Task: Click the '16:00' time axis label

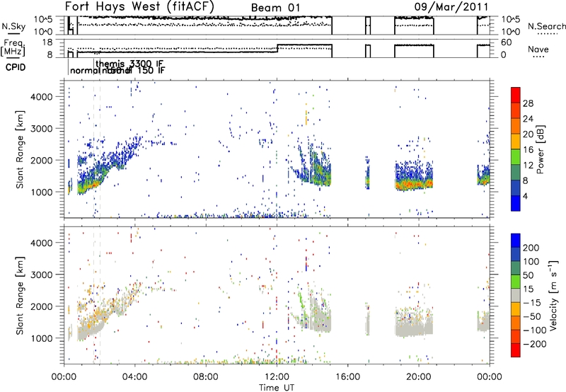Action: 348,377
